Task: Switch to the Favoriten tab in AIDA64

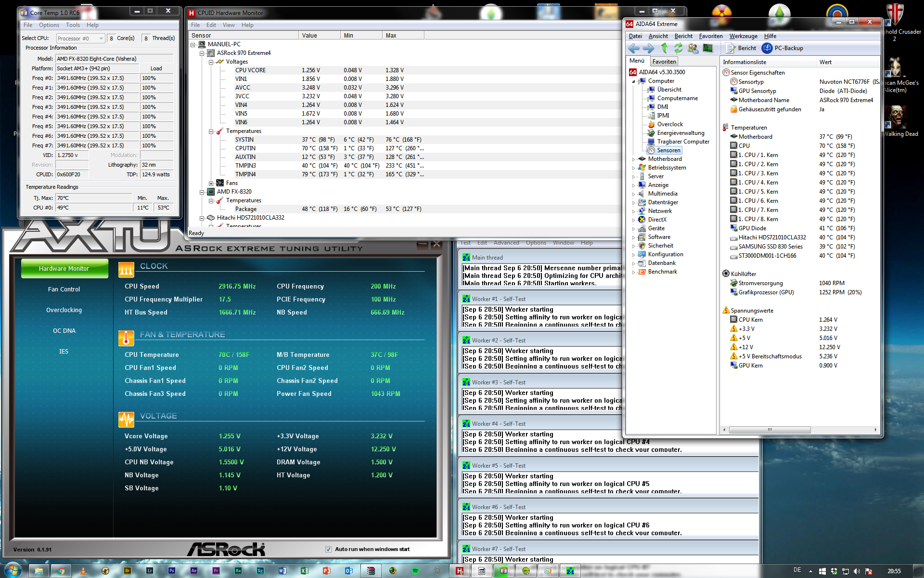Action: (664, 62)
